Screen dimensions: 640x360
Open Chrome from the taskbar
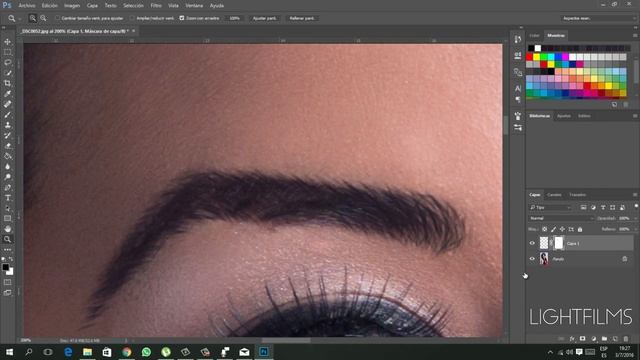click(127, 352)
